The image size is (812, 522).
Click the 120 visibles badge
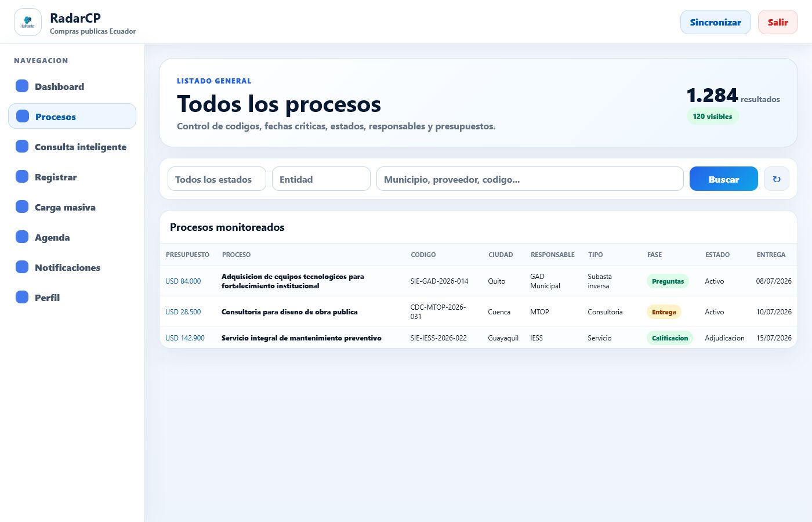[712, 116]
